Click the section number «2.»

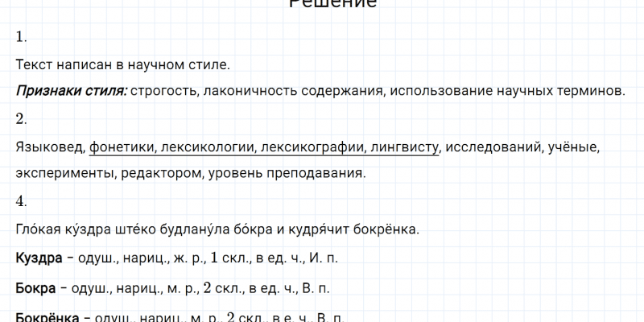22,119
